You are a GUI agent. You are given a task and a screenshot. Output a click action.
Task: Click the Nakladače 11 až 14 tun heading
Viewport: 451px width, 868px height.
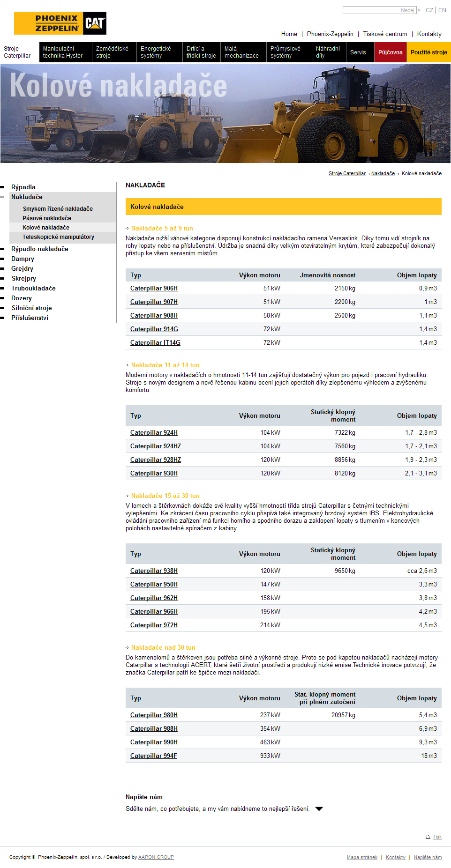pos(165,365)
